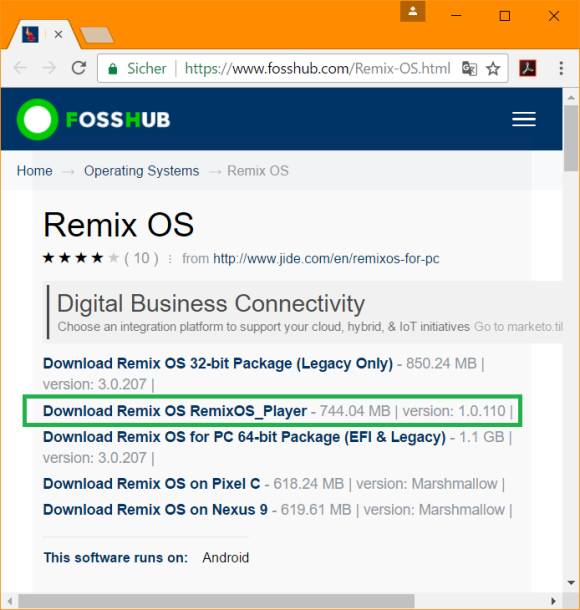The image size is (580, 610).
Task: Click the FossHub logo
Action: pos(93,119)
